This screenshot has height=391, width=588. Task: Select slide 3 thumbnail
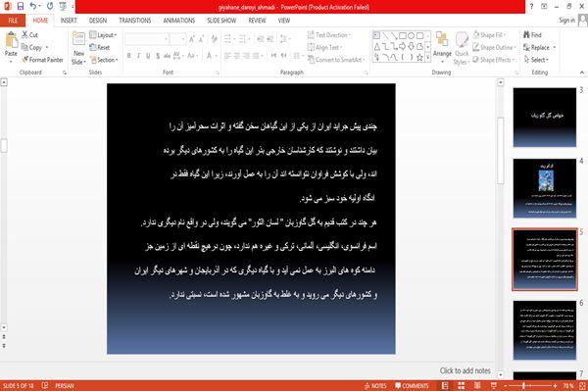(545, 117)
